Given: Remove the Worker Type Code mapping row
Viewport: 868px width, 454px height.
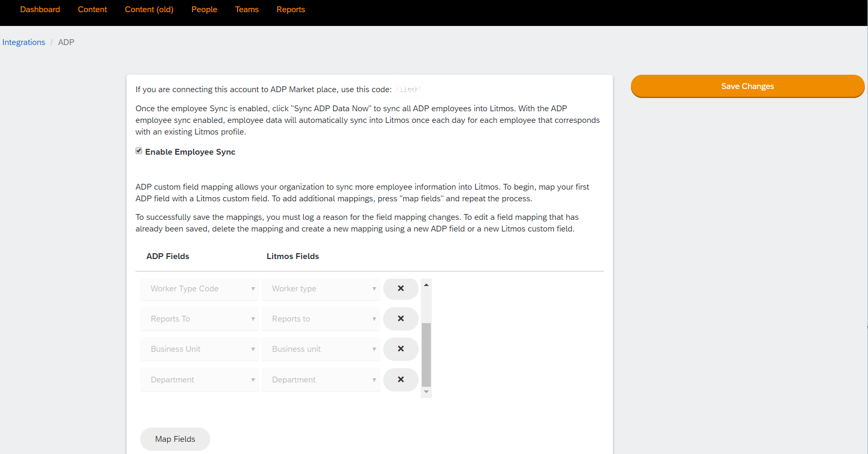Looking at the screenshot, I should [401, 289].
